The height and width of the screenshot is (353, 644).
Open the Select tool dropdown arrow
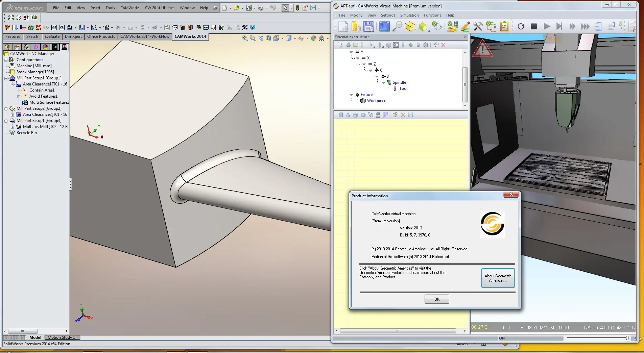tap(291, 8)
